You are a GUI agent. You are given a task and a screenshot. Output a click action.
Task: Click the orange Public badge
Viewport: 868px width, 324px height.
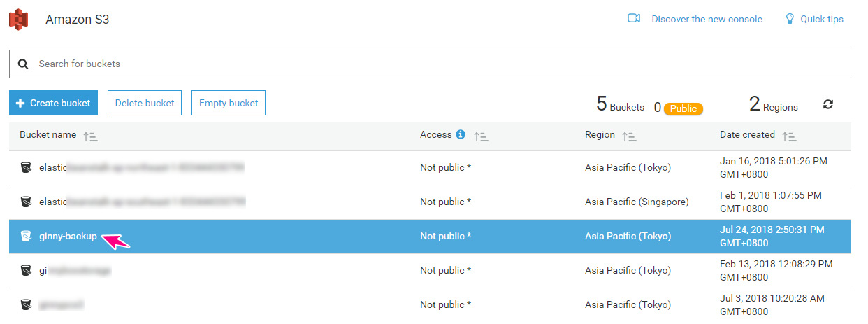(683, 108)
